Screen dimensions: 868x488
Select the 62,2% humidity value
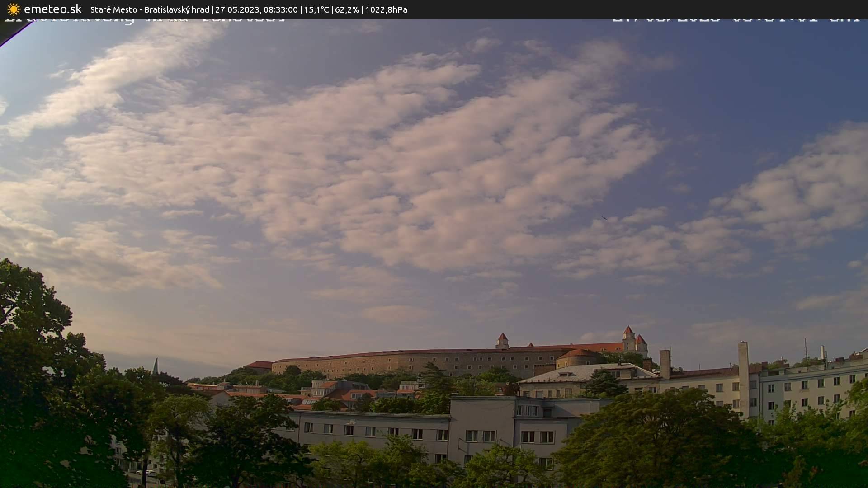point(347,9)
